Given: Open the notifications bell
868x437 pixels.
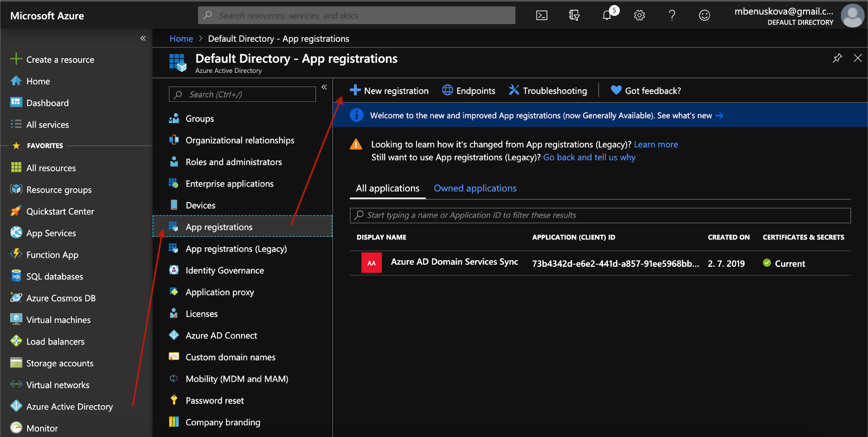Looking at the screenshot, I should coord(607,15).
